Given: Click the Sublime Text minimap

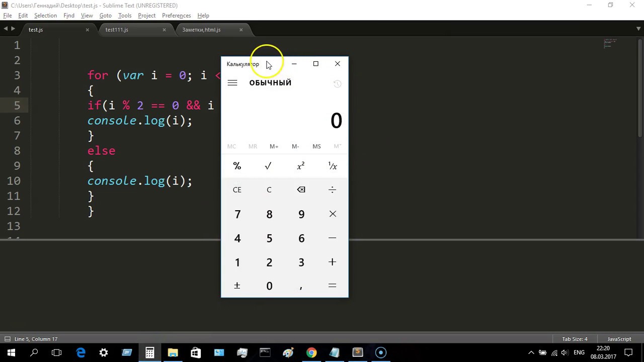Looking at the screenshot, I should coord(610,44).
